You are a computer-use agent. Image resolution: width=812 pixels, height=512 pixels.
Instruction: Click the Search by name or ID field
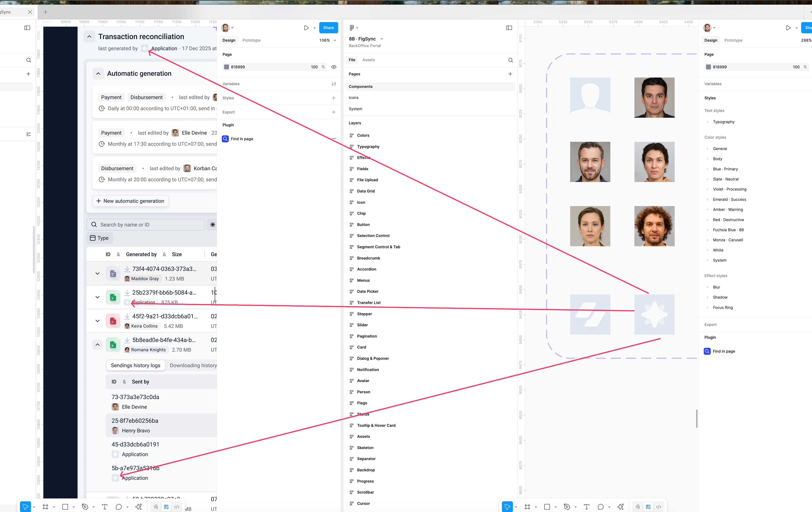(146, 225)
